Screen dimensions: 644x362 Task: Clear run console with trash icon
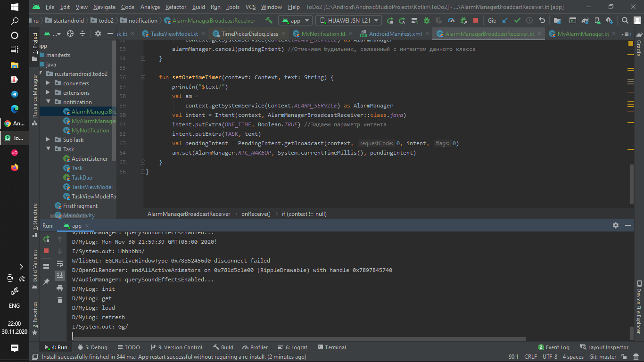[x=60, y=300]
